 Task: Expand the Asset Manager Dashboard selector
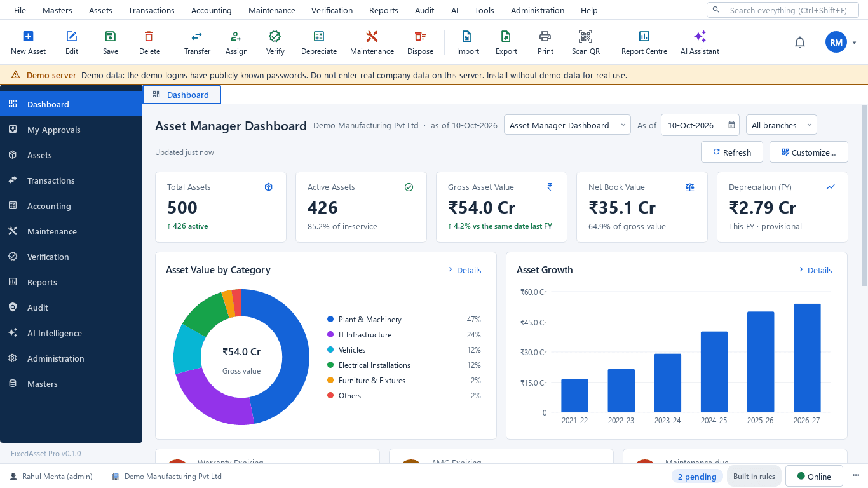(x=567, y=125)
